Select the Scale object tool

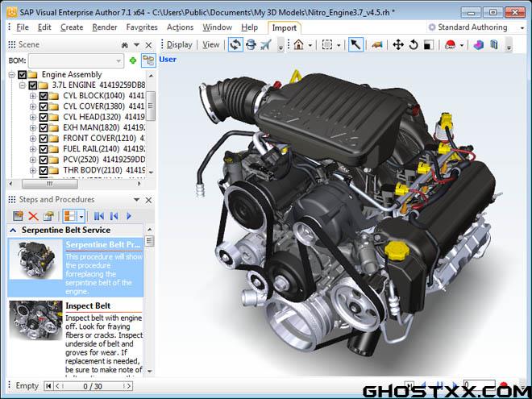pos(429,45)
